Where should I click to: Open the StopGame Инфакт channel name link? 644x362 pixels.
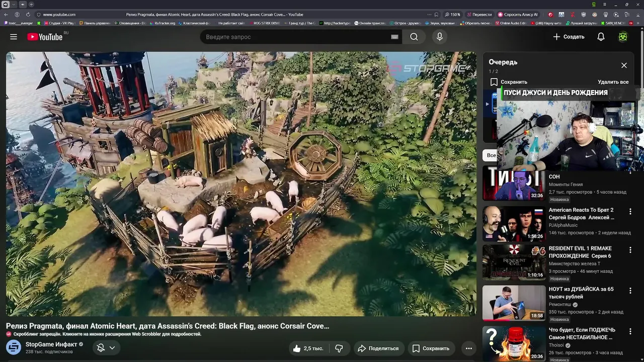click(x=51, y=344)
